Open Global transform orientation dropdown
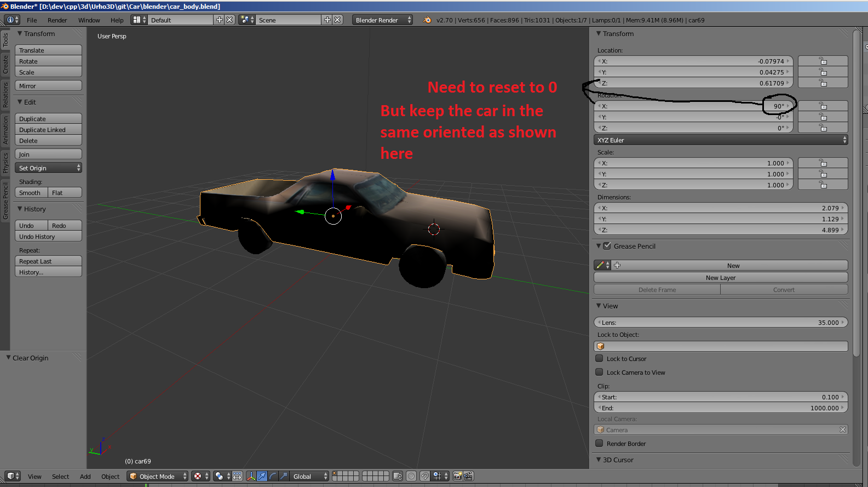868x487 pixels. coord(309,476)
